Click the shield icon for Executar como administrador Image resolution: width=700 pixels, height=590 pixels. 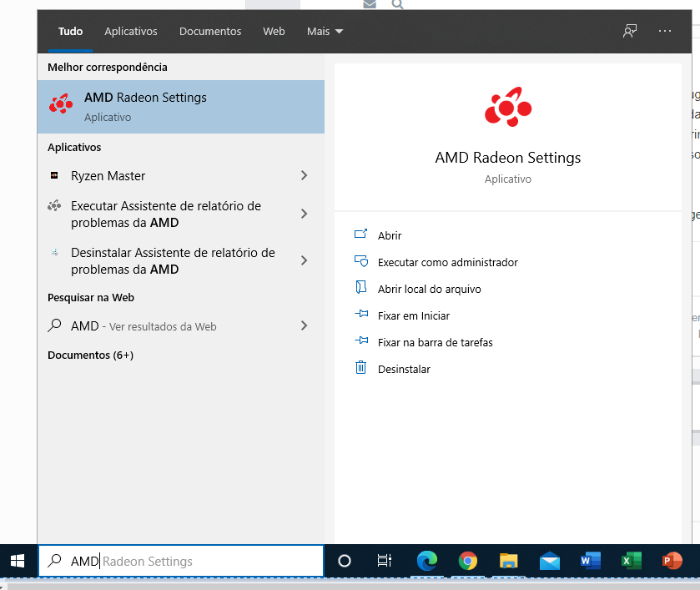360,261
